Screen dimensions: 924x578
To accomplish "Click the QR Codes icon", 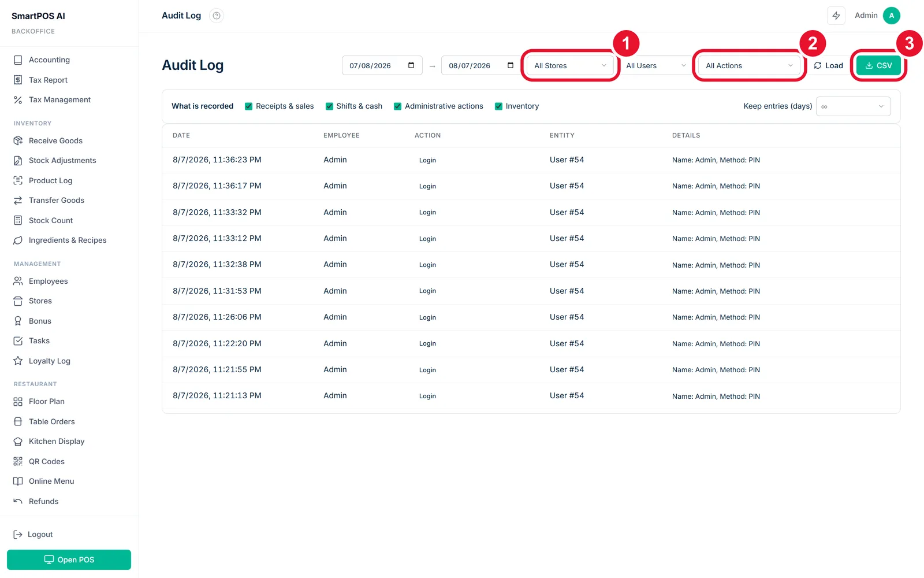I will pyautogui.click(x=18, y=461).
